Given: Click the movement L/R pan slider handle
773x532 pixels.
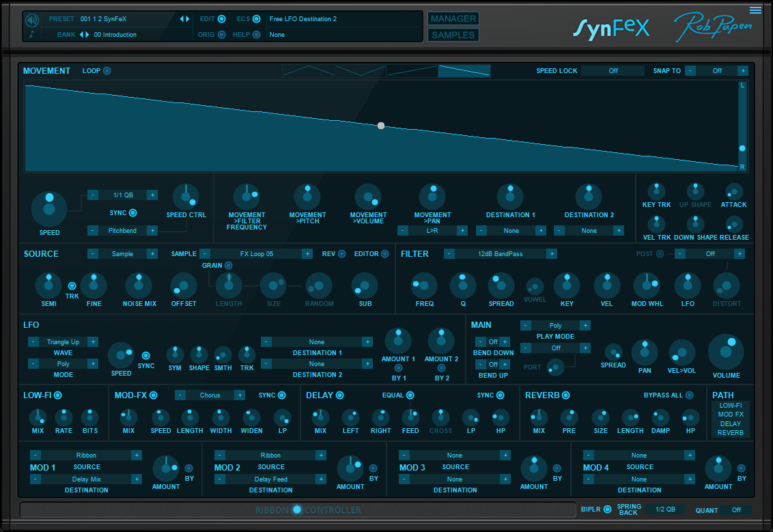Looking at the screenshot, I should 742,148.
